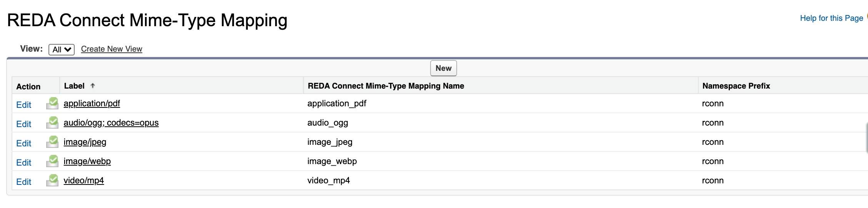Image resolution: width=868 pixels, height=208 pixels.
Task: Click the icon beside application/pdf
Action: pyautogui.click(x=52, y=103)
